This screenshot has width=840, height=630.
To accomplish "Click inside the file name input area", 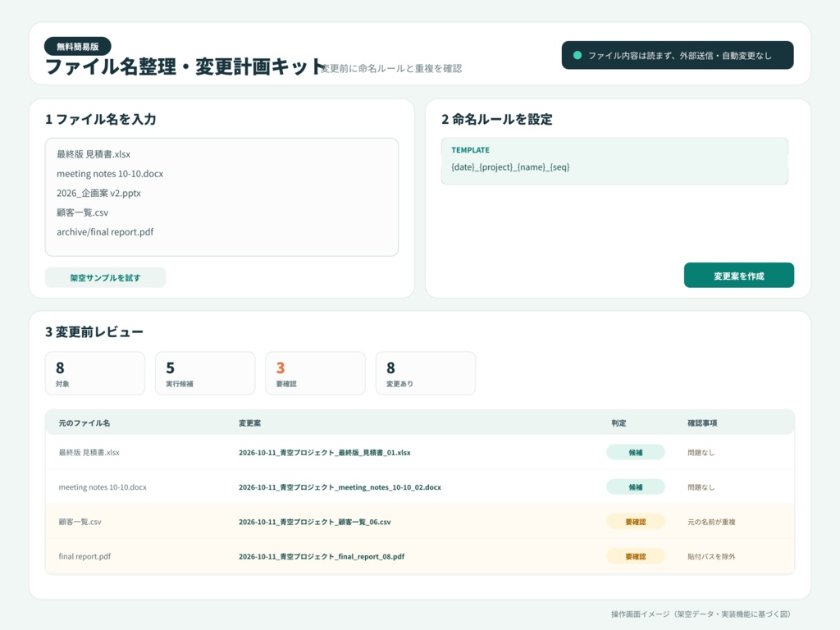I will [221, 197].
